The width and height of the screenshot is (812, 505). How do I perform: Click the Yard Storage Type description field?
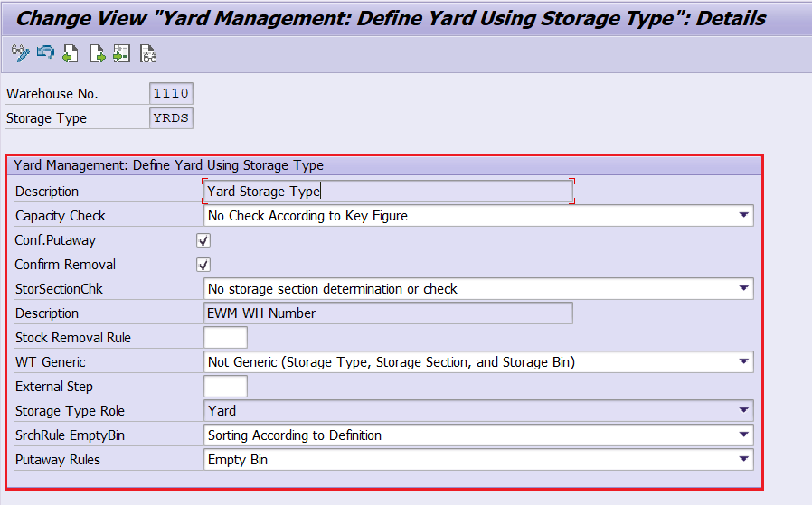[x=389, y=191]
